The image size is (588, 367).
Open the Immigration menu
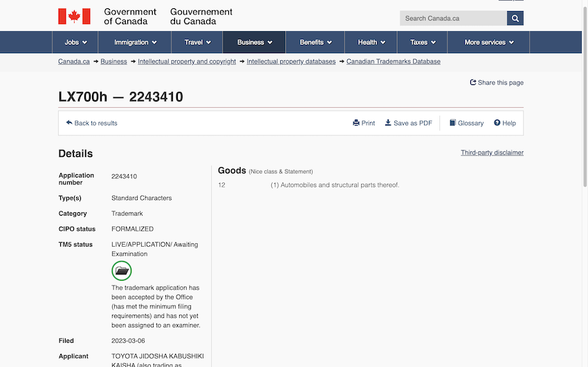[135, 42]
